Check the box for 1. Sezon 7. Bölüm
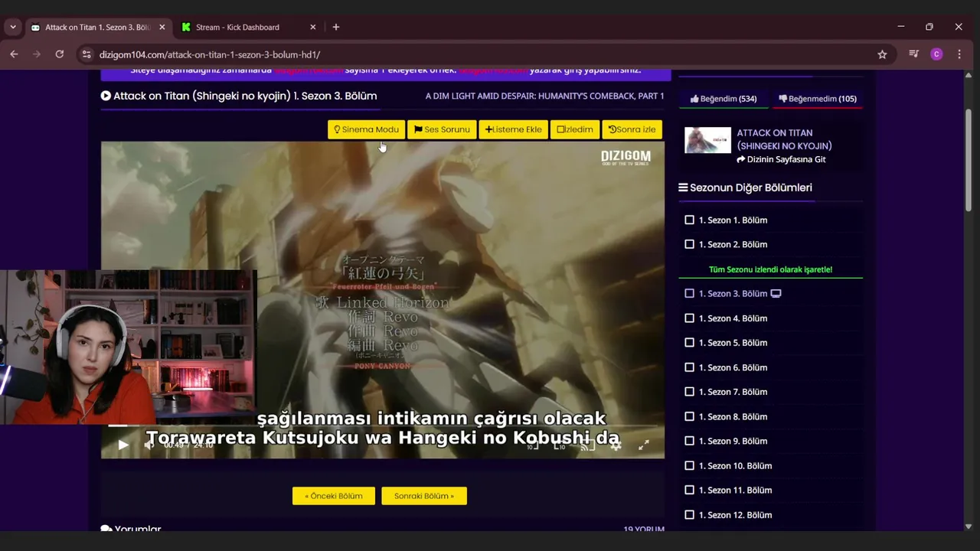The image size is (980, 551). click(x=689, y=392)
